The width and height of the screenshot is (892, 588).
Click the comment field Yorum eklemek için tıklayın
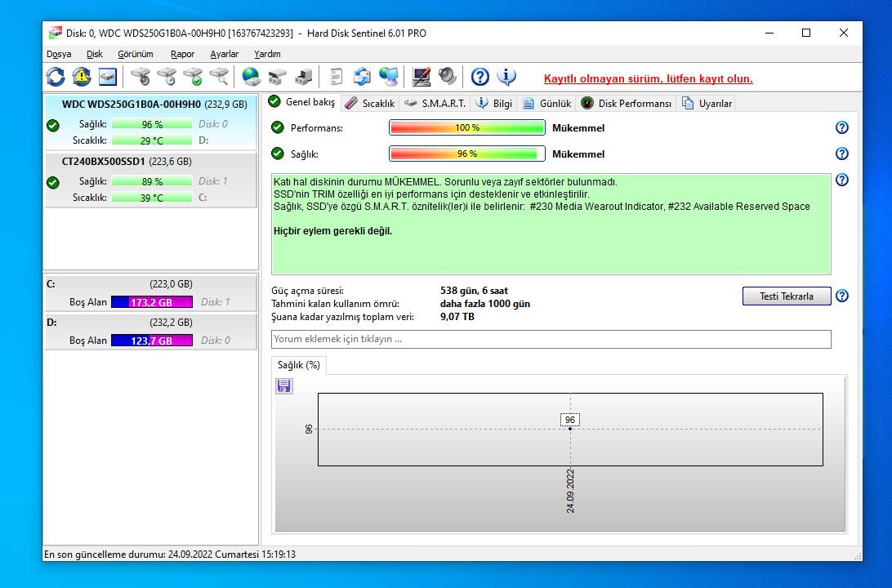click(551, 339)
